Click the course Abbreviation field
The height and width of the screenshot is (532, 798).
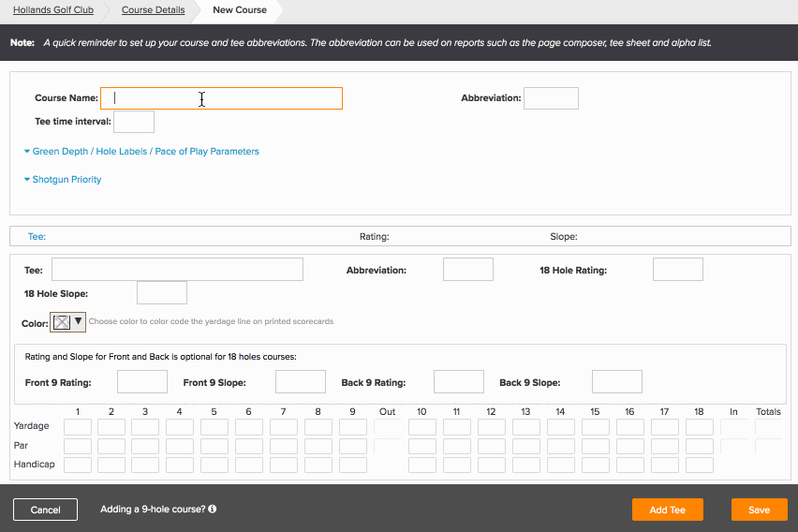tap(551, 98)
